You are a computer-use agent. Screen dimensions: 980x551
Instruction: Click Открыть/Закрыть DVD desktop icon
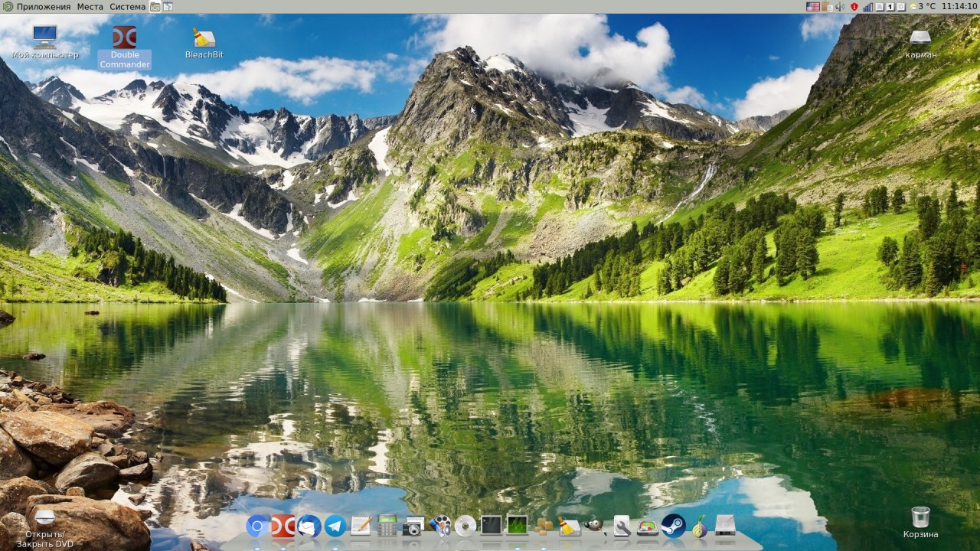click(45, 528)
